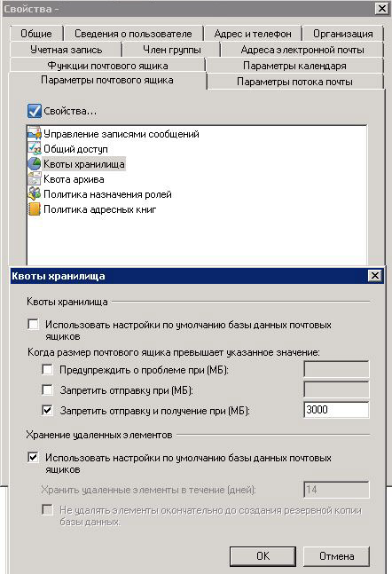Open the Адреса электронной почты tab

302,50
